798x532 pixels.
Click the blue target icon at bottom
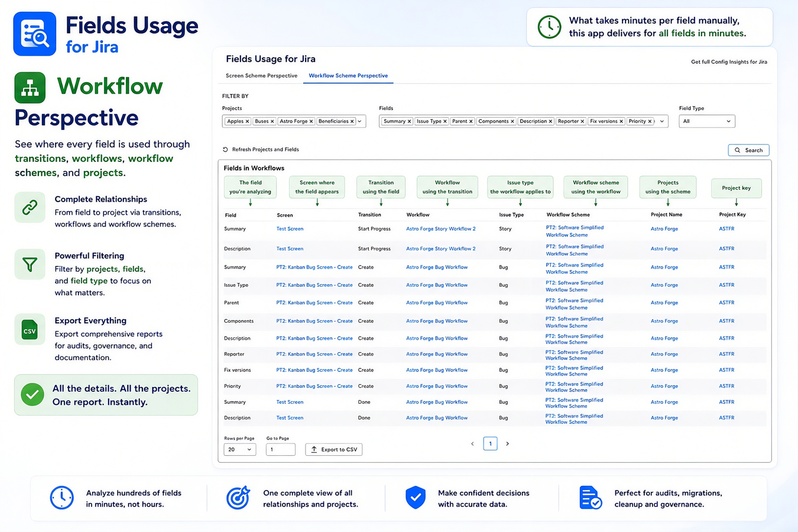coord(238,498)
